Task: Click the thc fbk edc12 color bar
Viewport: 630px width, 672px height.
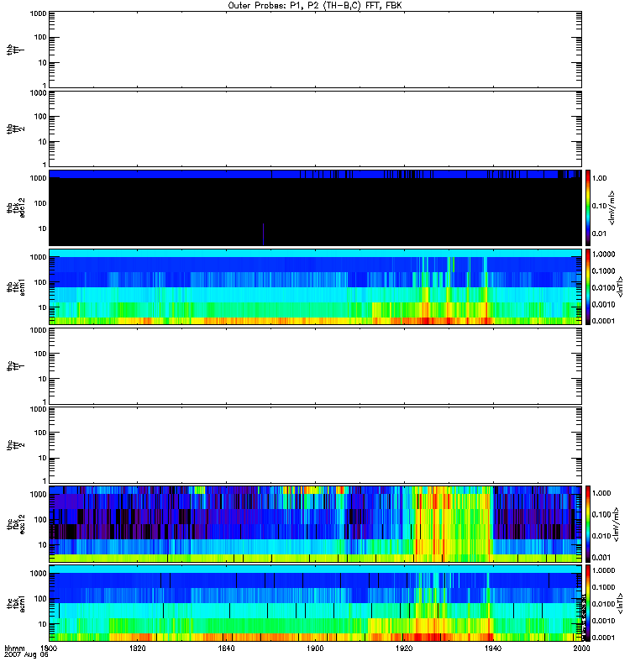Action: (588, 523)
